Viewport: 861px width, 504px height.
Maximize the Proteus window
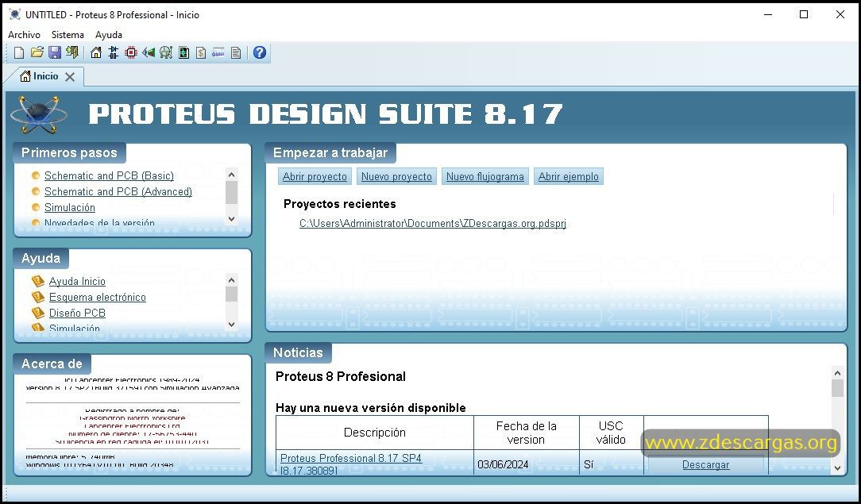(x=804, y=15)
